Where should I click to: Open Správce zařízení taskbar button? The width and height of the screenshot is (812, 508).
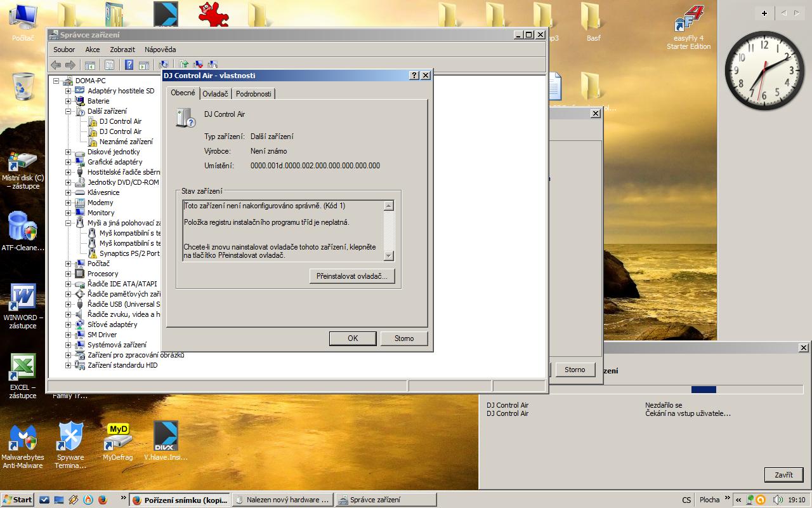click(x=386, y=500)
